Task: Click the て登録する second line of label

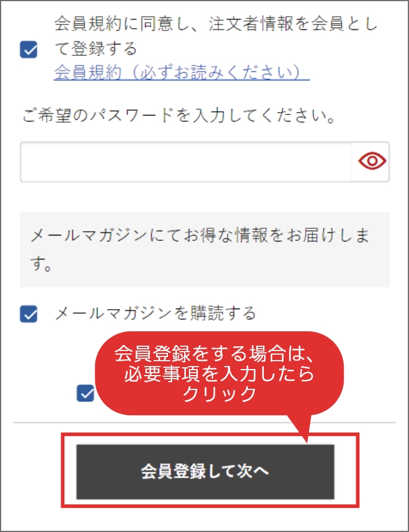Action: (96, 48)
